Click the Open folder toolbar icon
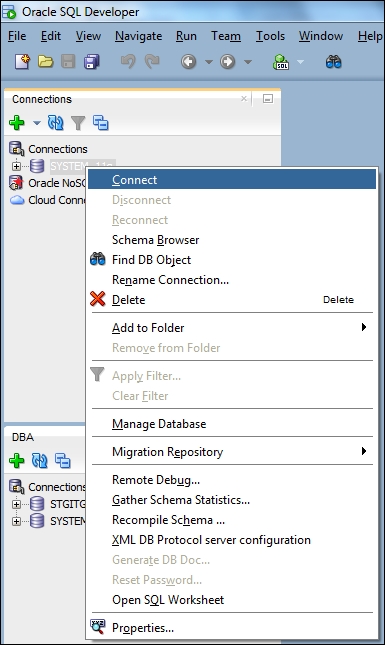The width and height of the screenshot is (385, 645). tap(46, 62)
